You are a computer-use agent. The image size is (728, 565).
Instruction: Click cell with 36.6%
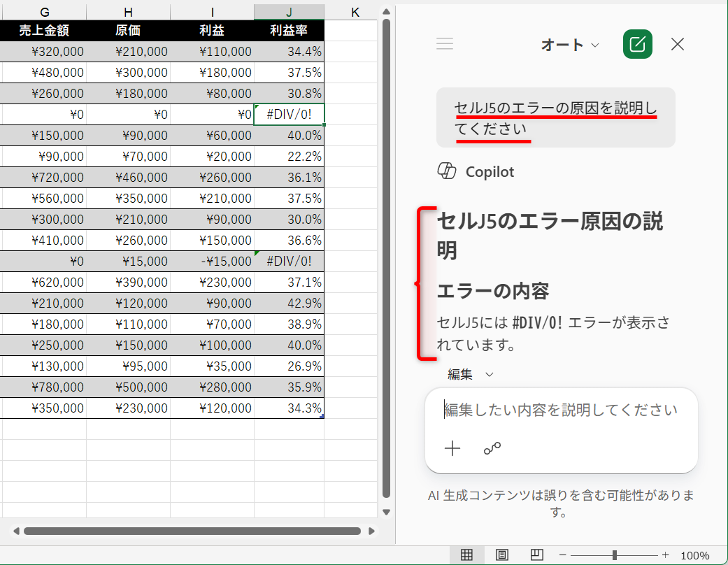(289, 241)
